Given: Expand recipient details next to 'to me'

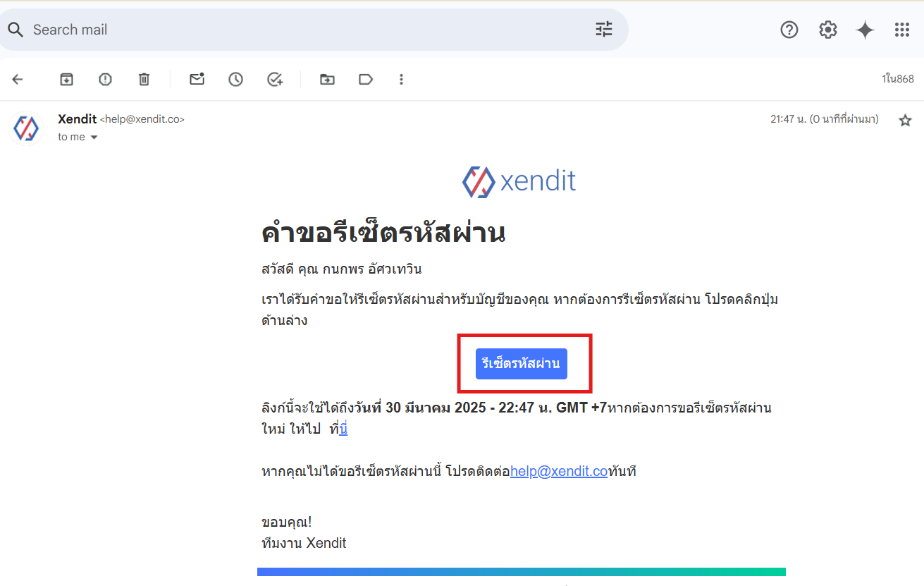Looking at the screenshot, I should (x=94, y=138).
